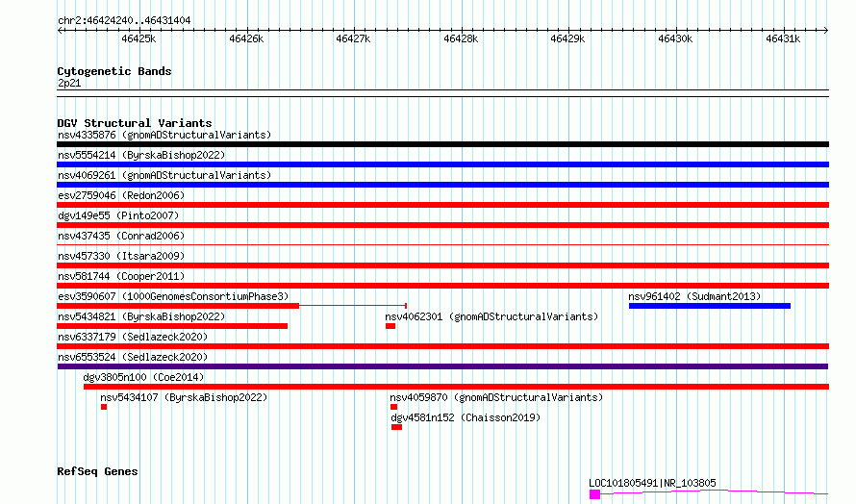Viewport: 856px width, 504px height.
Task: Select variant label nsv4069261 (gnomADStructuralVariants)
Action: pyautogui.click(x=164, y=175)
